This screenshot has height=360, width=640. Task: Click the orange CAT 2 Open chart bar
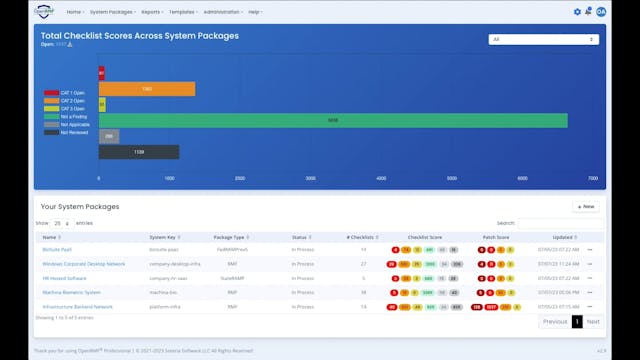click(x=147, y=89)
